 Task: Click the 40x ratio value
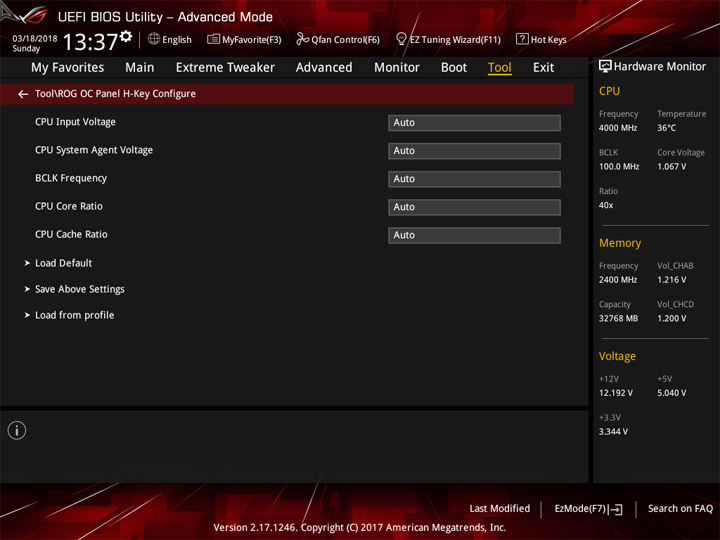[x=606, y=205]
